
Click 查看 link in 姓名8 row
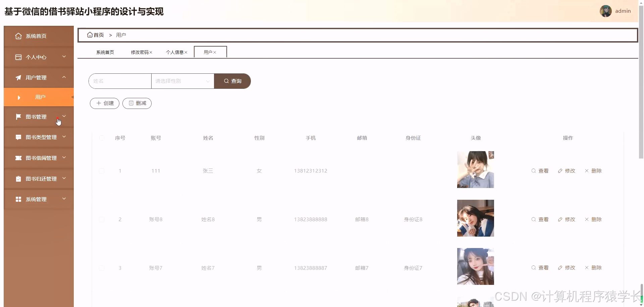pos(540,220)
